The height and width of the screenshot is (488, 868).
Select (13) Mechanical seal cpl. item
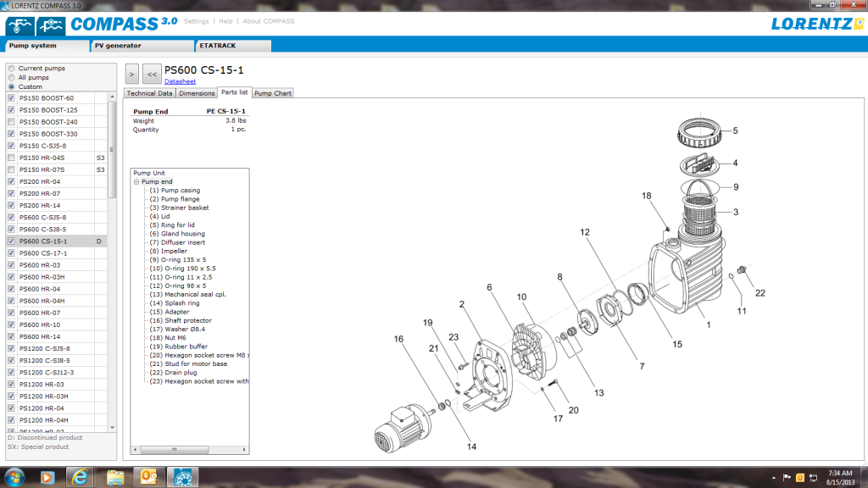[187, 294]
